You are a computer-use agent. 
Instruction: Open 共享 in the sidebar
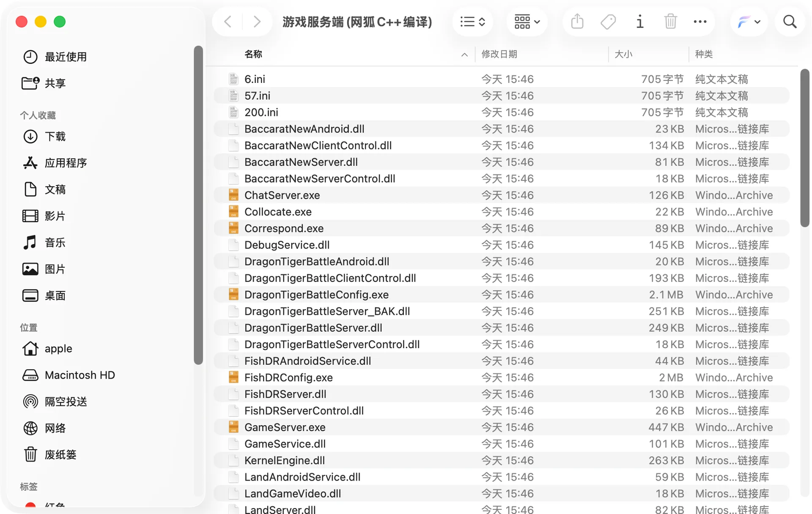(44, 83)
